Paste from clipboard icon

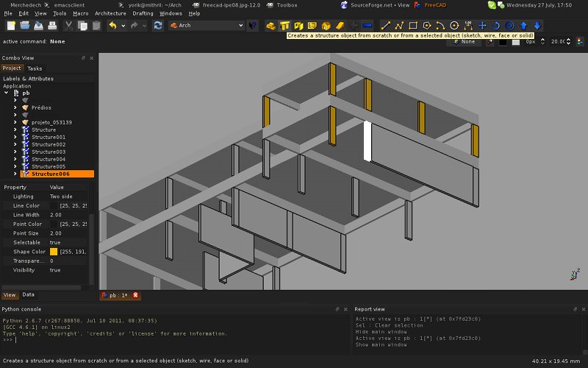[96, 26]
